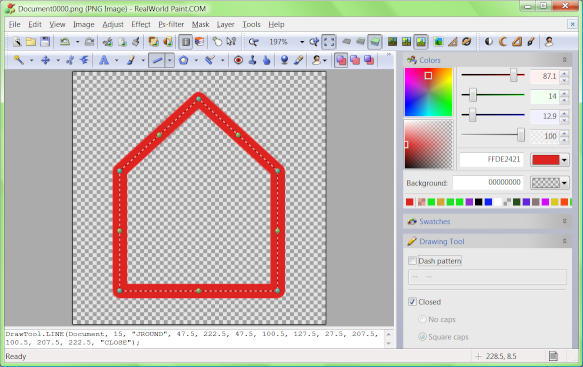Open the Mask menu
The image size is (583, 367).
(x=200, y=25)
